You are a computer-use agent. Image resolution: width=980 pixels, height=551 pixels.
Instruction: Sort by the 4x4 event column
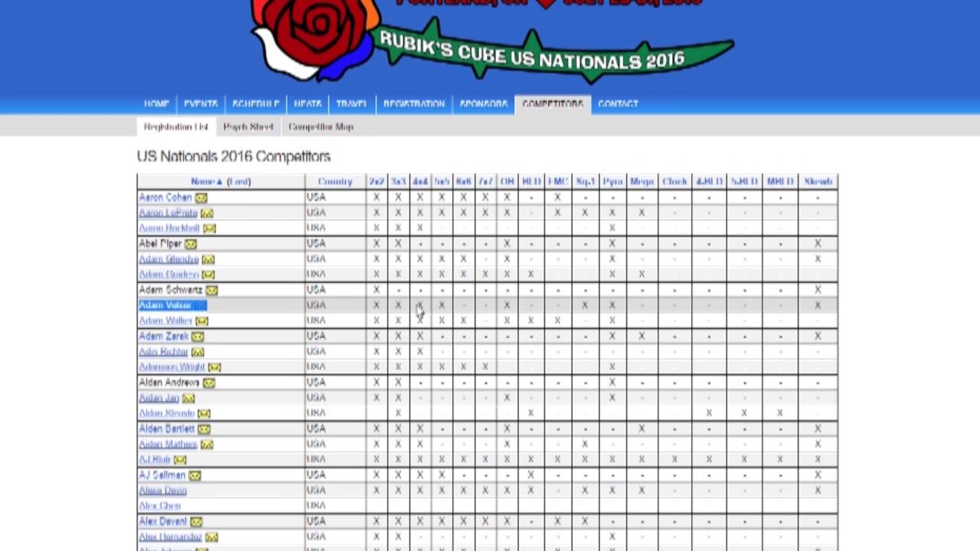click(420, 181)
